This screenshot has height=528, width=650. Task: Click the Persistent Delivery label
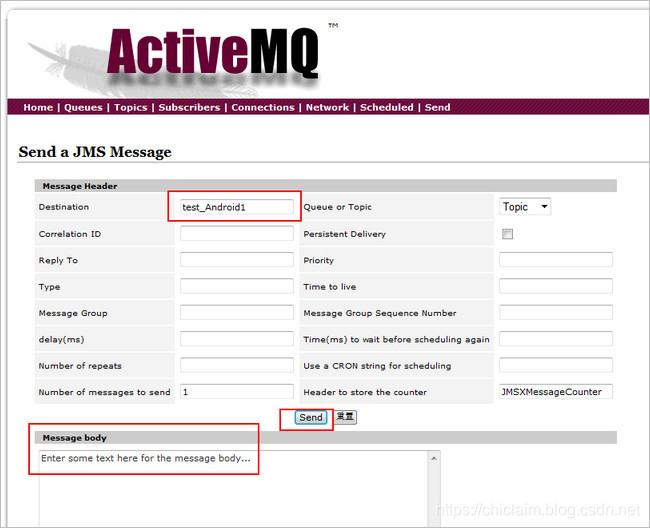344,234
